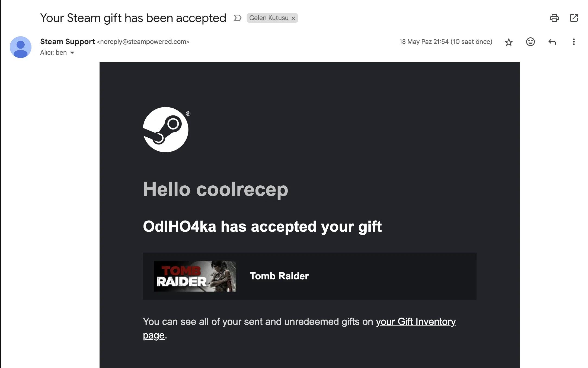Open the Gift Inventory page link
Image resolution: width=588 pixels, height=368 pixels.
pos(416,322)
